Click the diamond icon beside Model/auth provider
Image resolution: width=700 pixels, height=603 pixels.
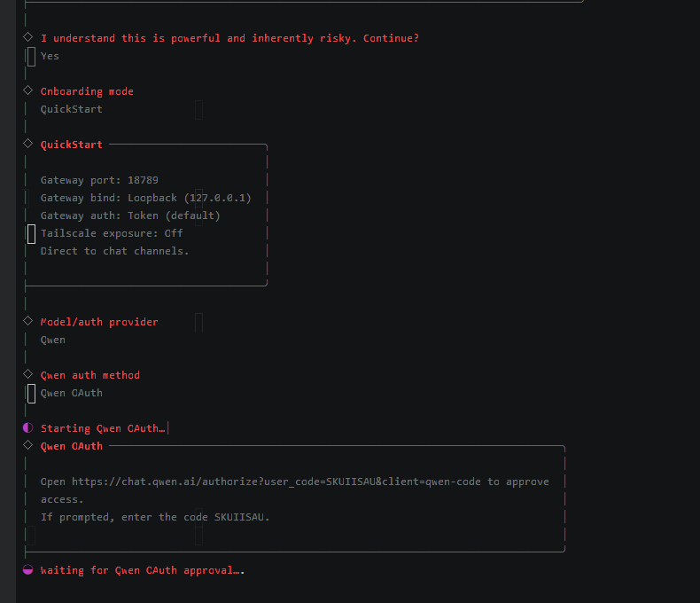tap(27, 321)
